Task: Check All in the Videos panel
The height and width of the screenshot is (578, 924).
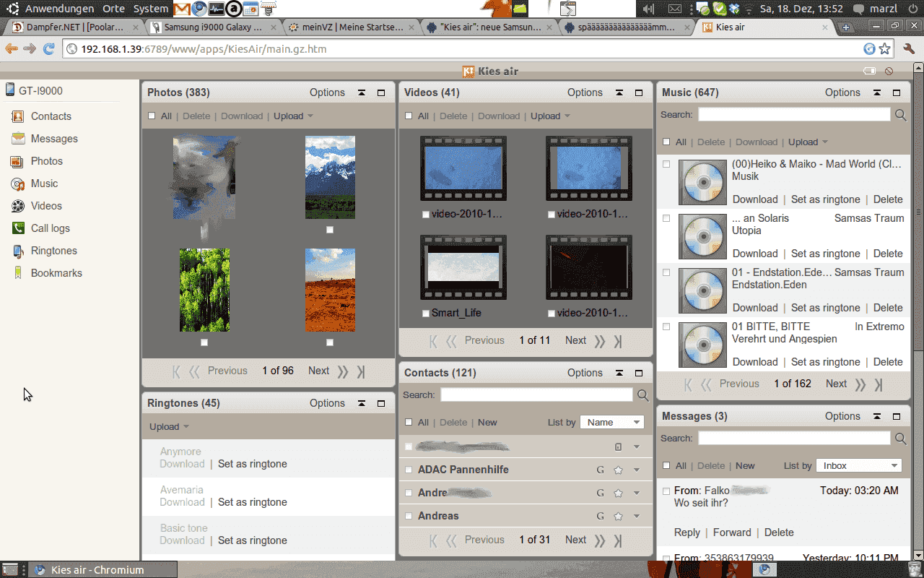Action: [409, 116]
